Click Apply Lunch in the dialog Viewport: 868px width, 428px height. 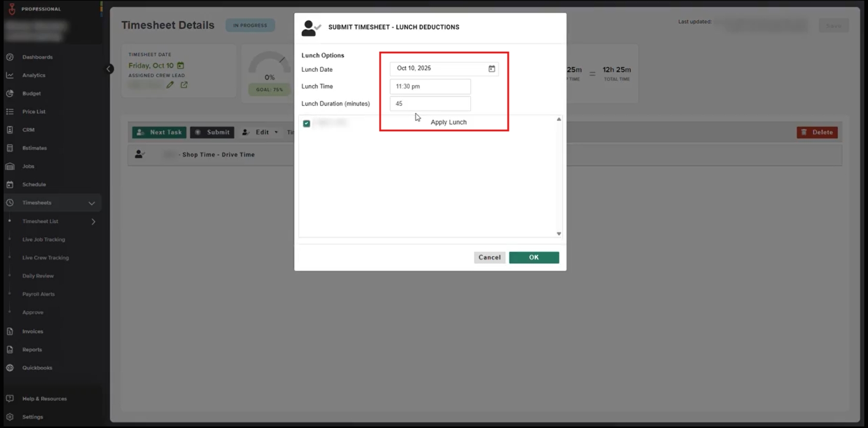(x=448, y=123)
